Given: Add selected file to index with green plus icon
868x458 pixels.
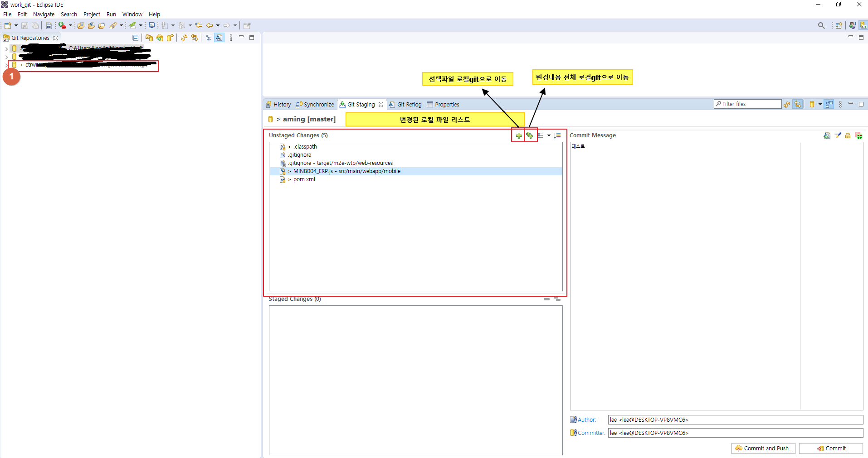Looking at the screenshot, I should pyautogui.click(x=519, y=135).
